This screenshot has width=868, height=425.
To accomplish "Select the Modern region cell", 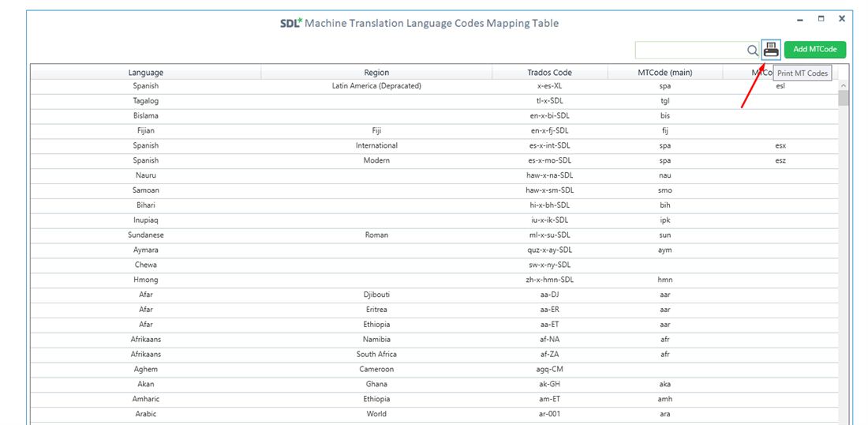I will click(x=376, y=160).
